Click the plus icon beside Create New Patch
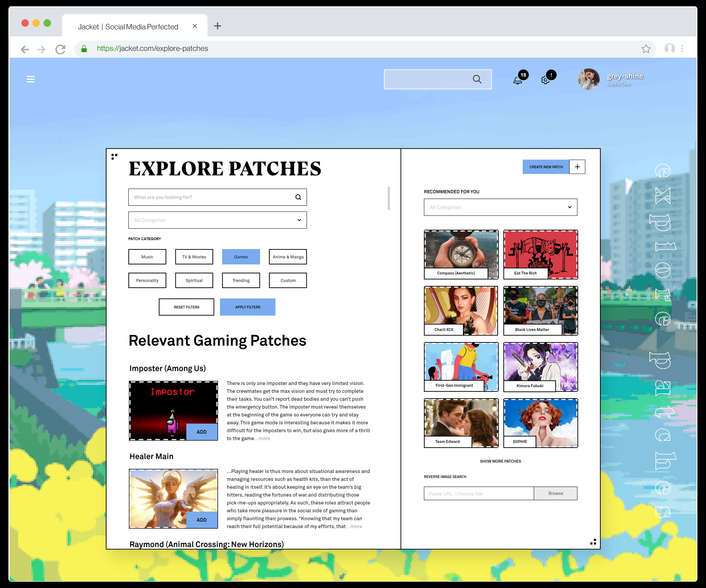706x588 pixels. 577,167
